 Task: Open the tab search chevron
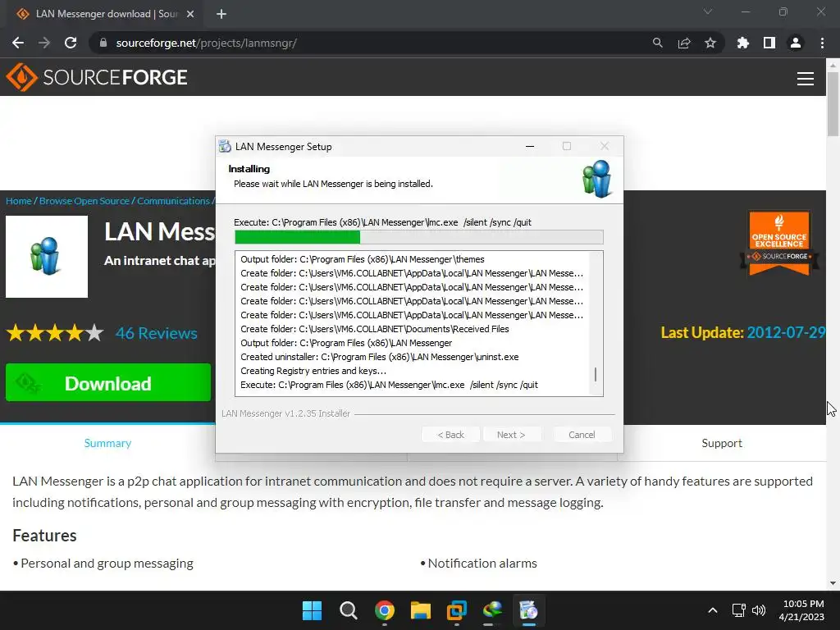click(708, 11)
